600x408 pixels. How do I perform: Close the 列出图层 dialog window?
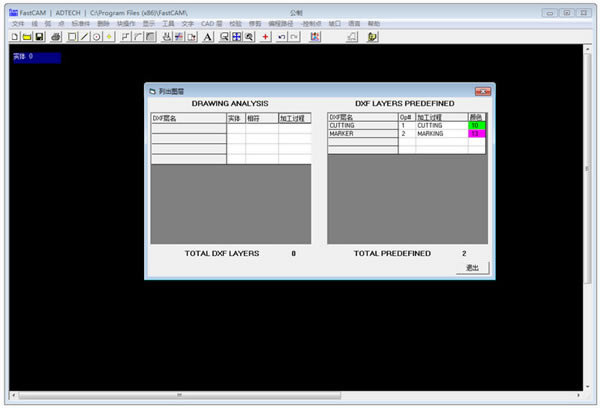coord(482,92)
